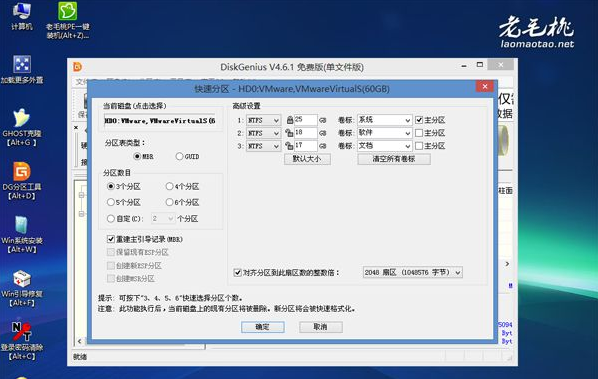Toggle the size lock icon for partition 3
The image size is (598, 379).
289,146
